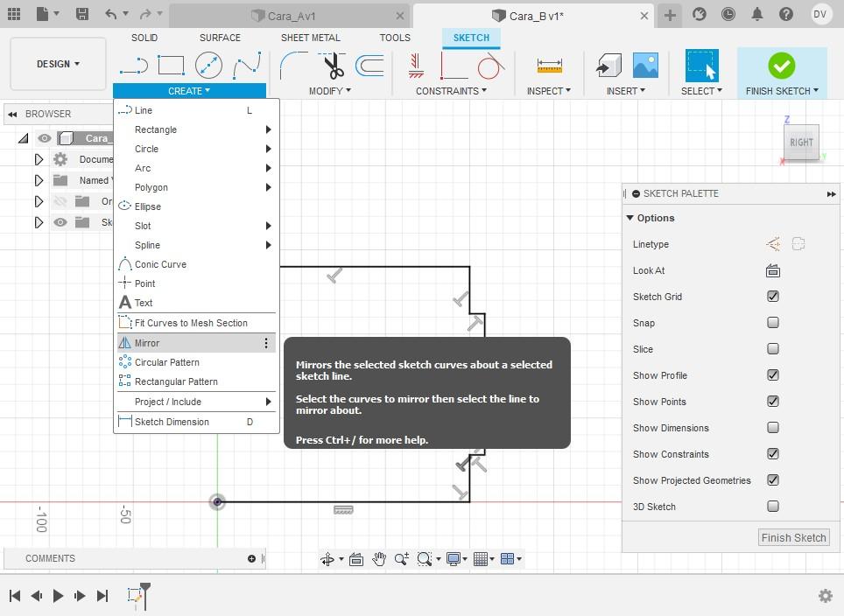Open the DV user profile button
The height and width of the screenshot is (616, 844).
(819, 14)
